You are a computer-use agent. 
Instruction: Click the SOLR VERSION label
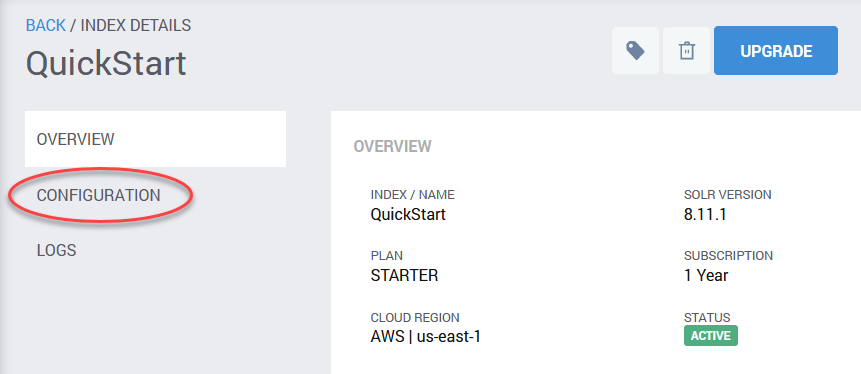click(728, 194)
